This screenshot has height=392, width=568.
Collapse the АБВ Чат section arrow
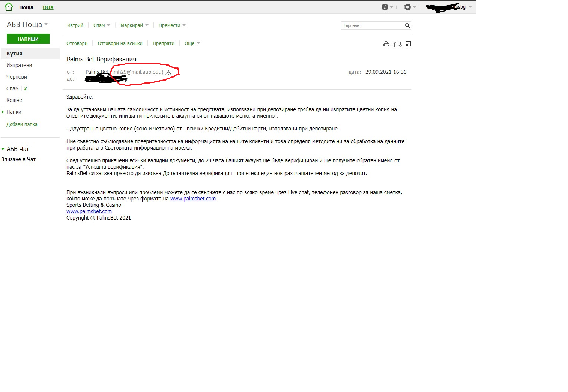tap(3, 149)
